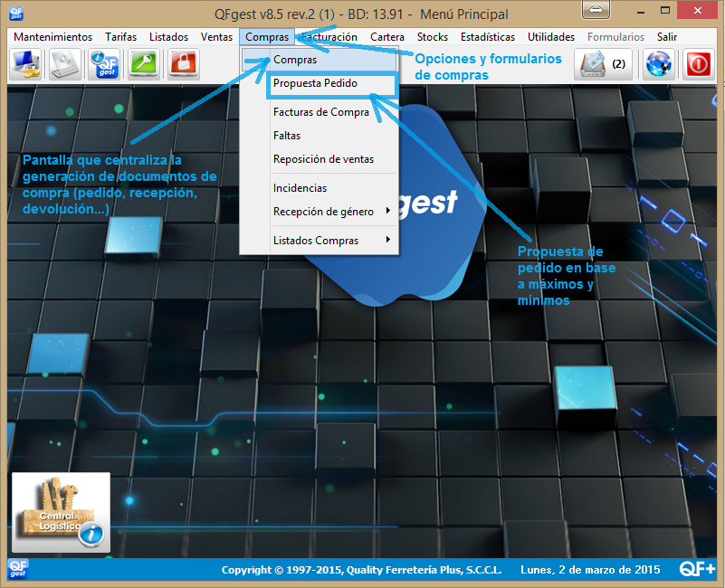Click the green key toolbar icon

point(144,64)
